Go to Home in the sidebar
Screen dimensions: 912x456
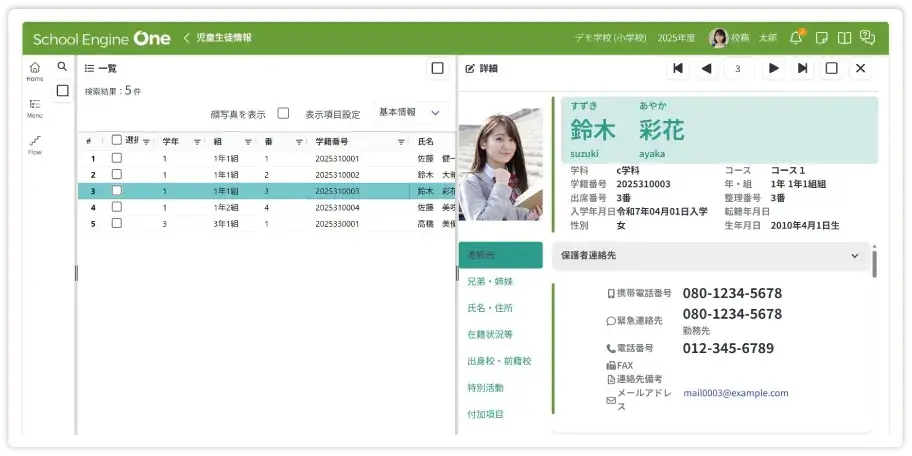tap(35, 71)
